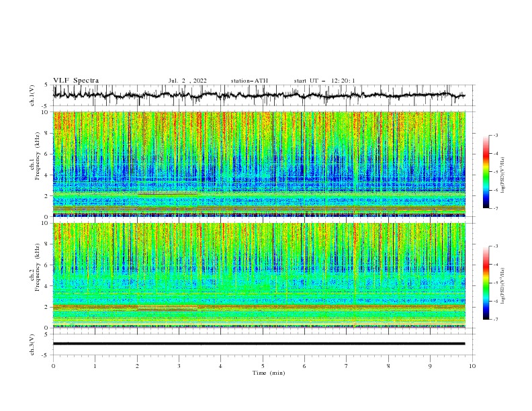Click the "0" tick on the time axis
532x411 pixels.
[53, 366]
